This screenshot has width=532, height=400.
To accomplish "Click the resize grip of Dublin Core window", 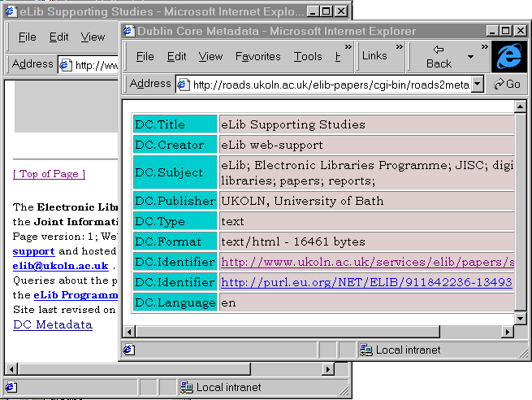I will (x=523, y=353).
